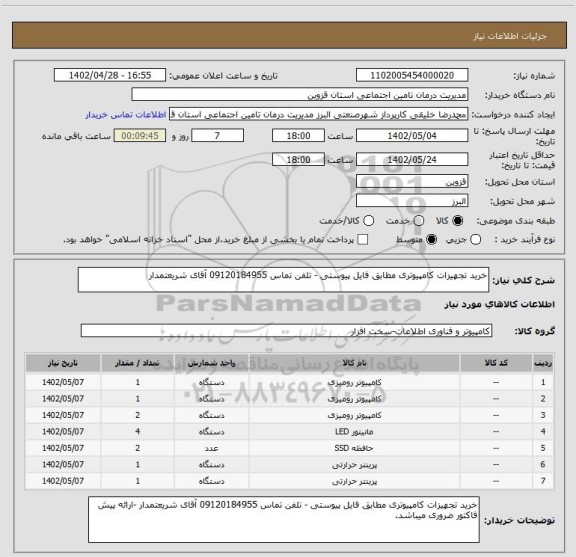Click the گروه کالا field

pos(286,331)
